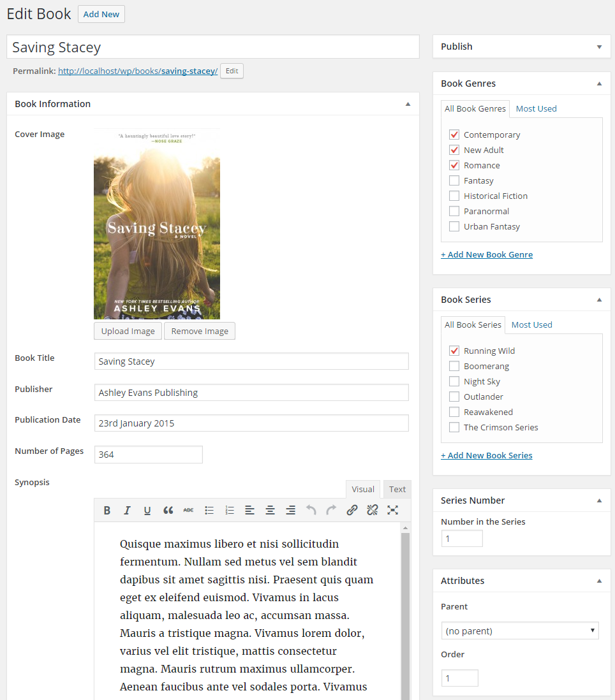The image size is (615, 700).
Task: Click the Publication Date field
Action: click(251, 423)
